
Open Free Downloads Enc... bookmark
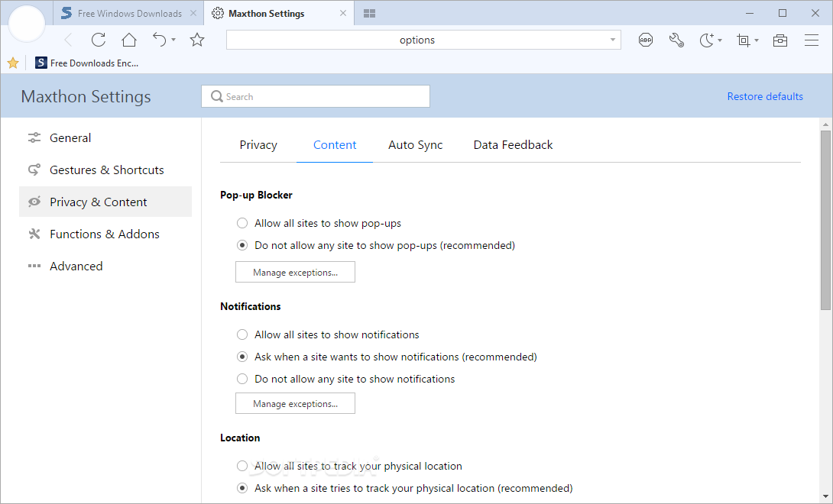point(86,63)
